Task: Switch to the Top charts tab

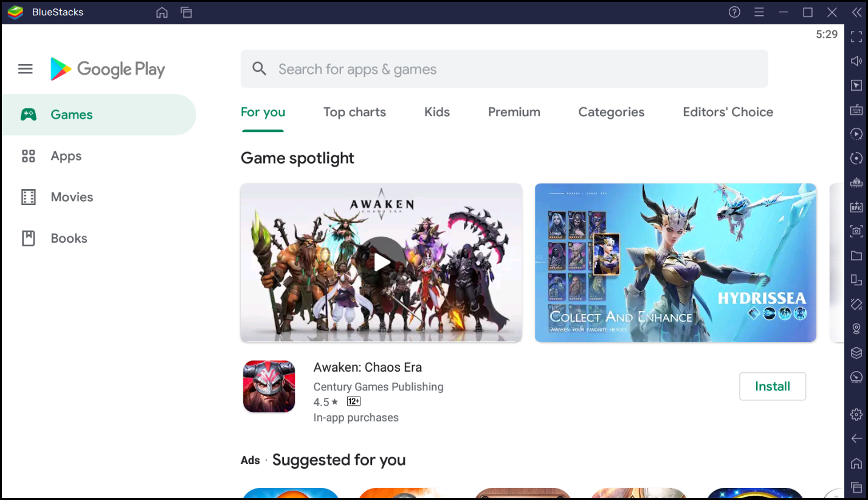Action: pos(354,113)
